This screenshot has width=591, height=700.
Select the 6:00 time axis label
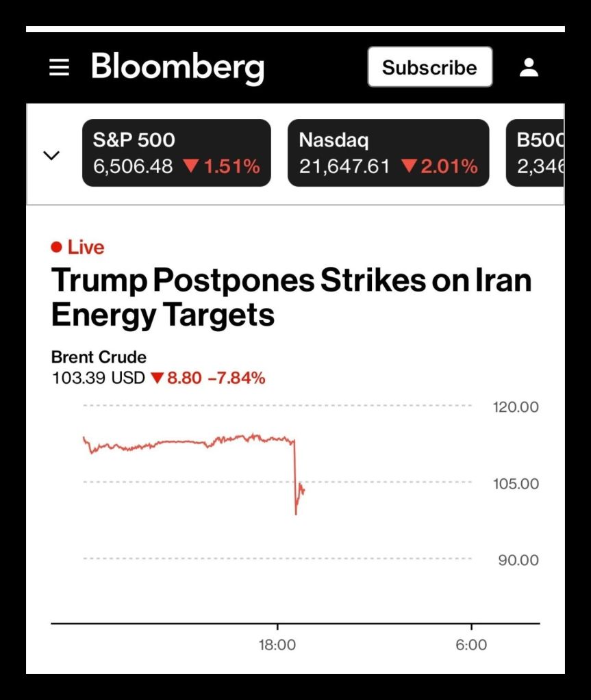(x=471, y=645)
